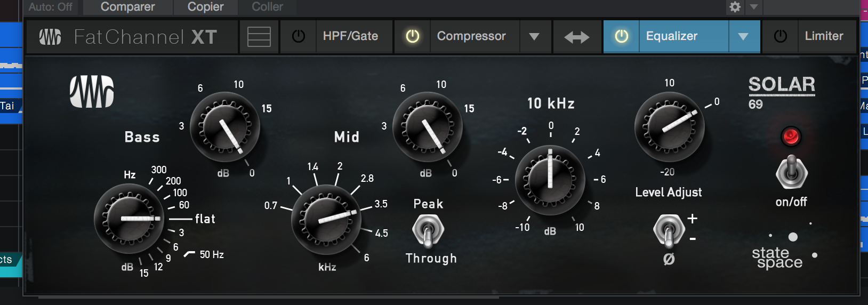
Task: Open the settings gear icon
Action: 735,7
